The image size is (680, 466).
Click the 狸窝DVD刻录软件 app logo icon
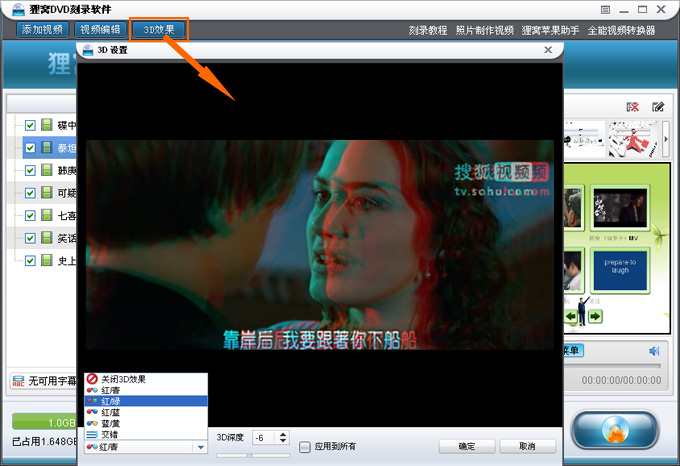tap(18, 9)
